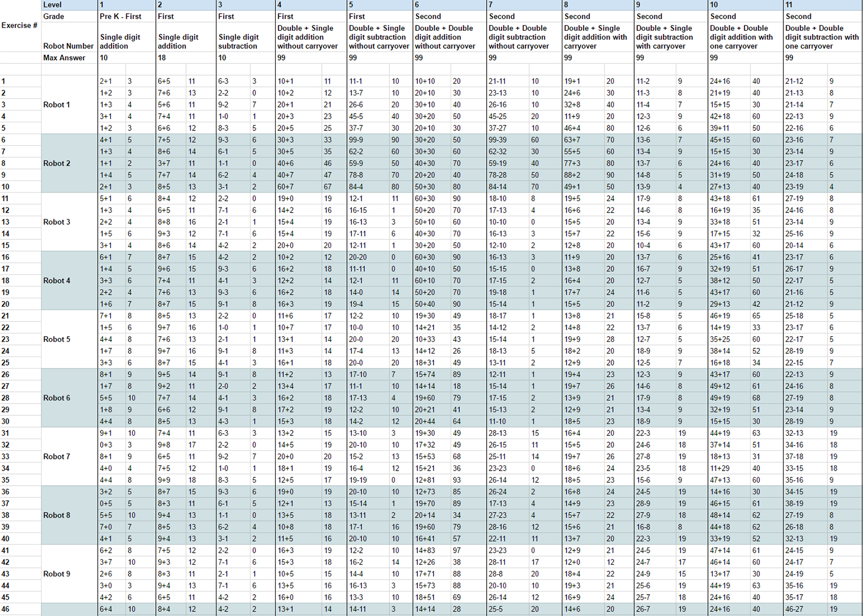The image size is (863, 616).
Task: Click the problem cell '14+83'
Action: [x=432, y=550]
